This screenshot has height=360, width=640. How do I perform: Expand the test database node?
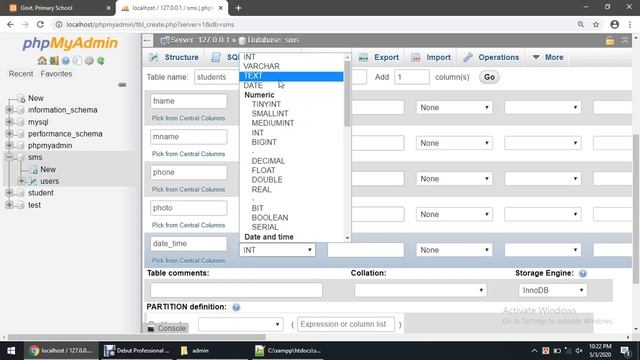9,205
